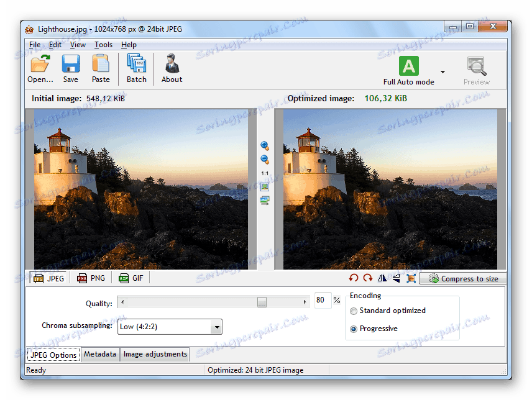This screenshot has width=532, height=400.
Task: Switch to Metadata tab
Action: coord(100,354)
